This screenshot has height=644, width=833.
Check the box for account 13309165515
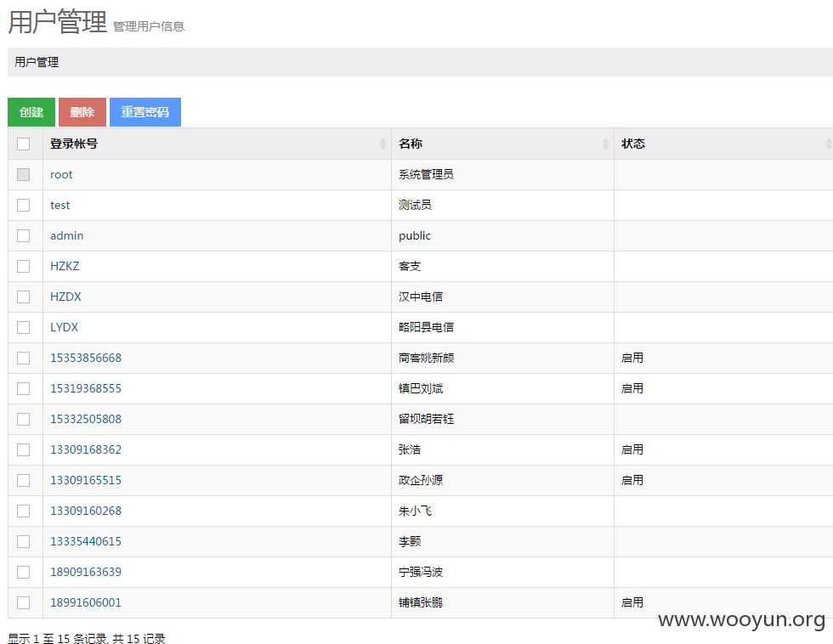tap(24, 481)
